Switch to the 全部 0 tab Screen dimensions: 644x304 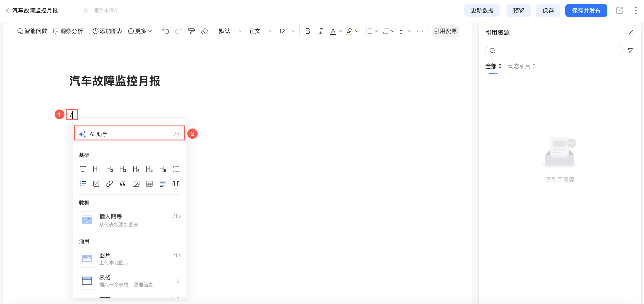pos(493,66)
